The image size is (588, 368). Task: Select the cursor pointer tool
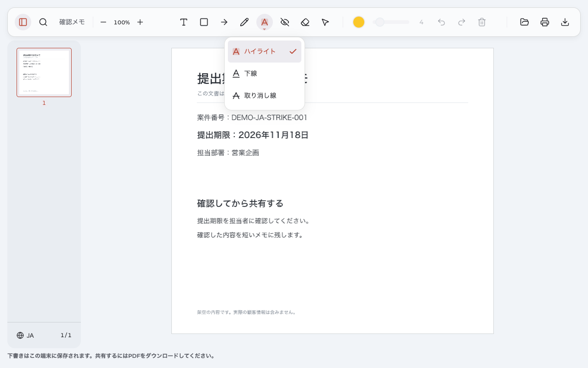325,22
